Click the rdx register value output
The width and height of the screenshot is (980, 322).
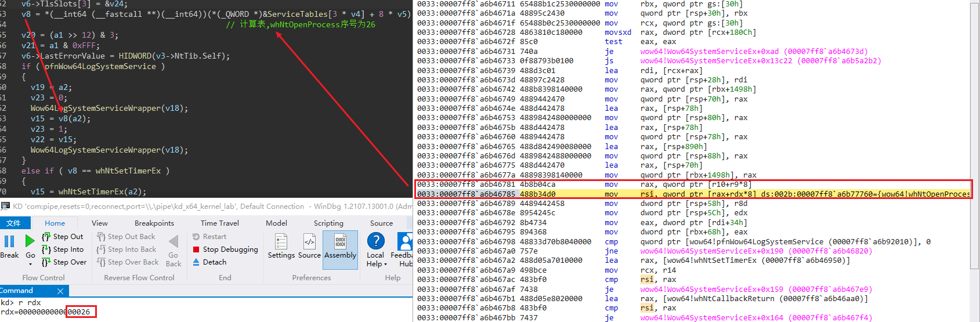(45, 312)
